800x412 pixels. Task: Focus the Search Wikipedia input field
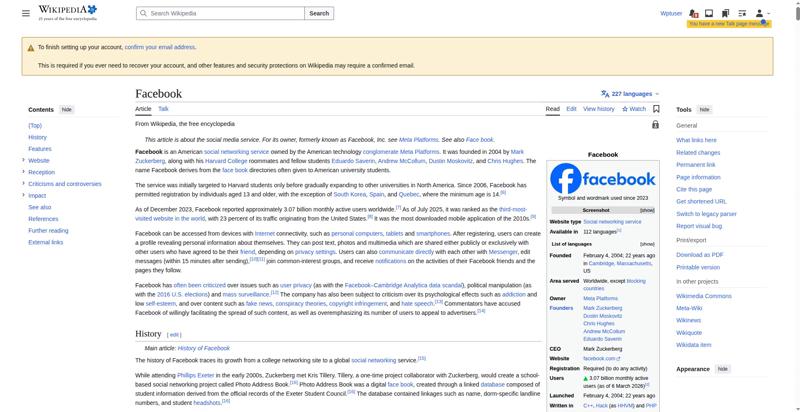pyautogui.click(x=220, y=13)
